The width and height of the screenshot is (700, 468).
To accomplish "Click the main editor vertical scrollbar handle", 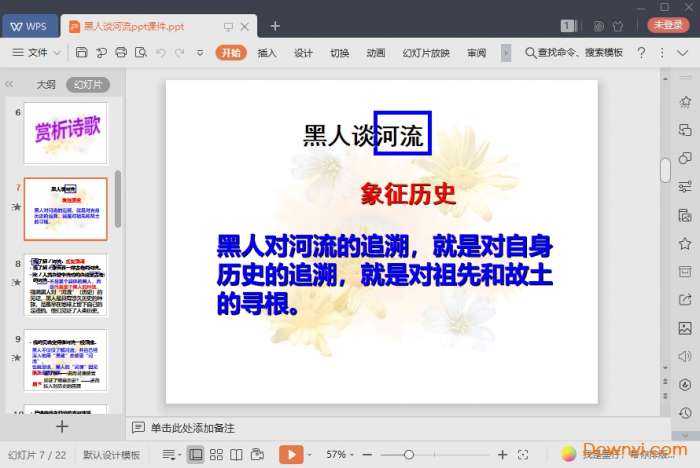I will [x=665, y=170].
